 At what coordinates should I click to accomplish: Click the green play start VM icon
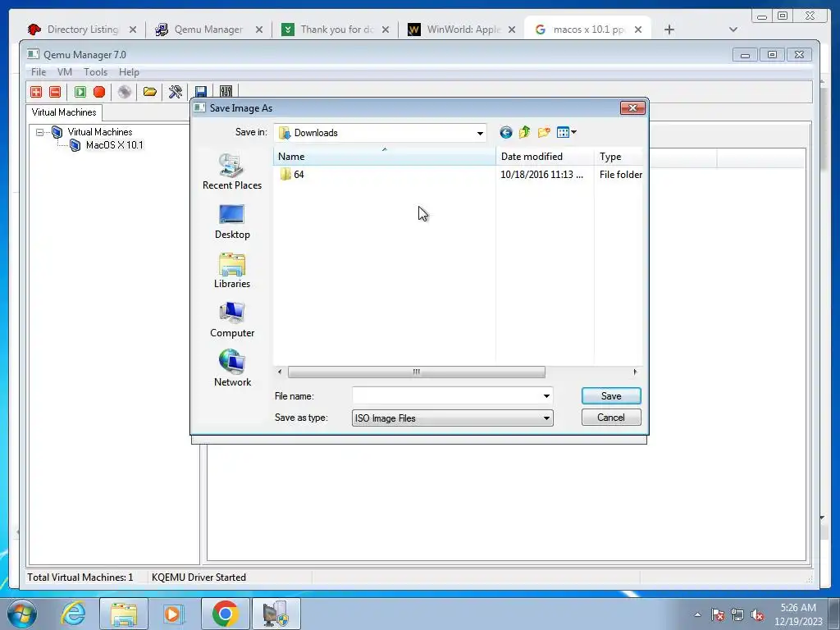[x=80, y=92]
